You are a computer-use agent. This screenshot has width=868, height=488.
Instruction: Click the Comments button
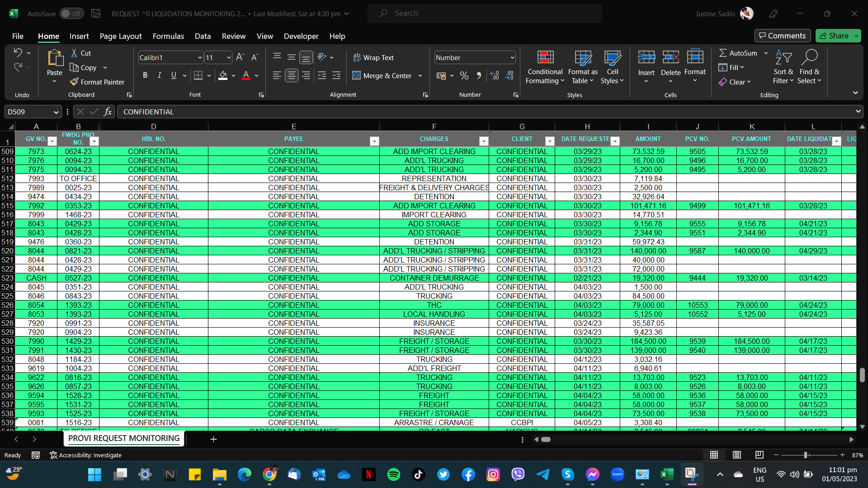pyautogui.click(x=782, y=36)
